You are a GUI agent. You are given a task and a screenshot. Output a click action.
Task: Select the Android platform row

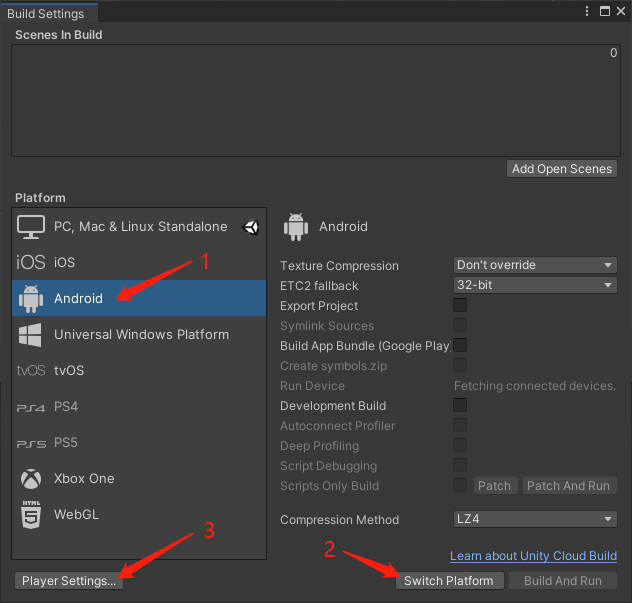click(139, 298)
